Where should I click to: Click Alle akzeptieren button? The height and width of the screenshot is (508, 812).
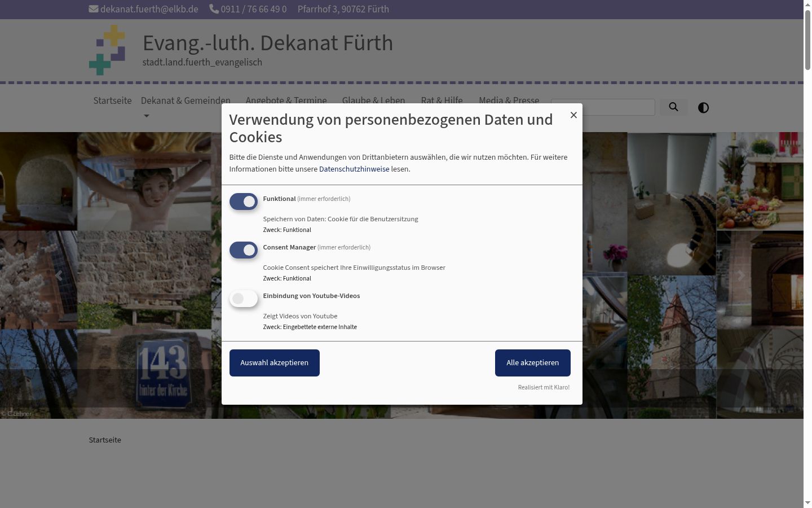click(x=533, y=363)
